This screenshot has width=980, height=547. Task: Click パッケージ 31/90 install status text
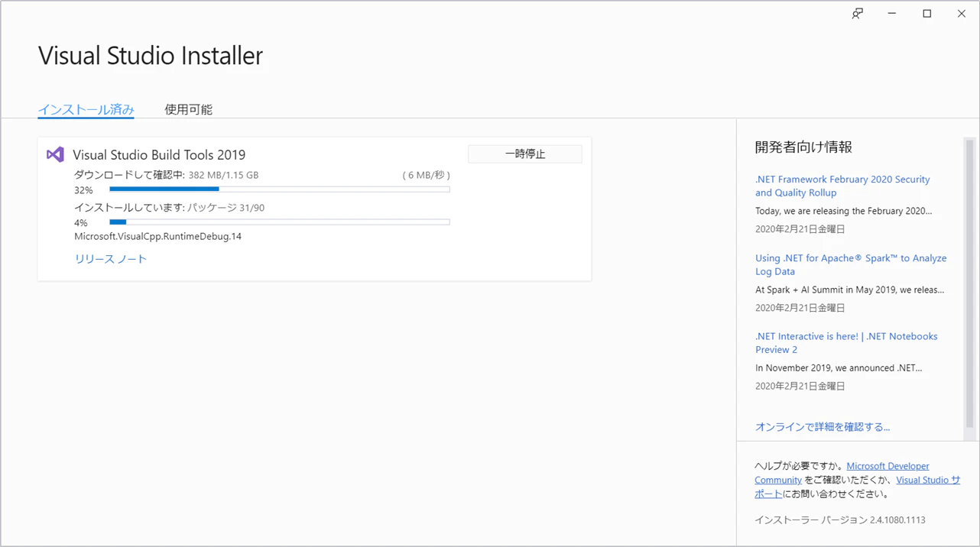226,208
